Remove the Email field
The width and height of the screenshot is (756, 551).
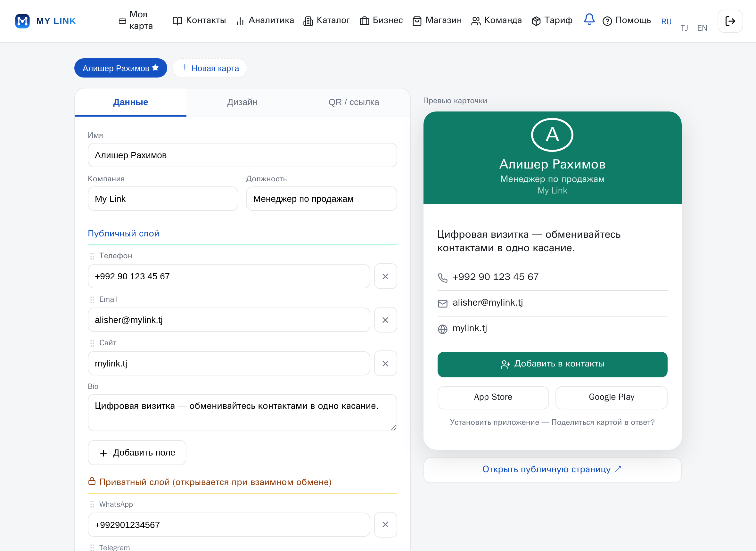[385, 319]
